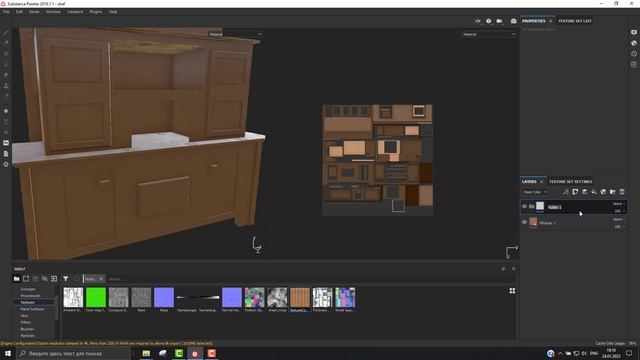Viewport: 640px width, 360px height.
Task: Click the render screenshot camera icon
Action: pos(513,21)
